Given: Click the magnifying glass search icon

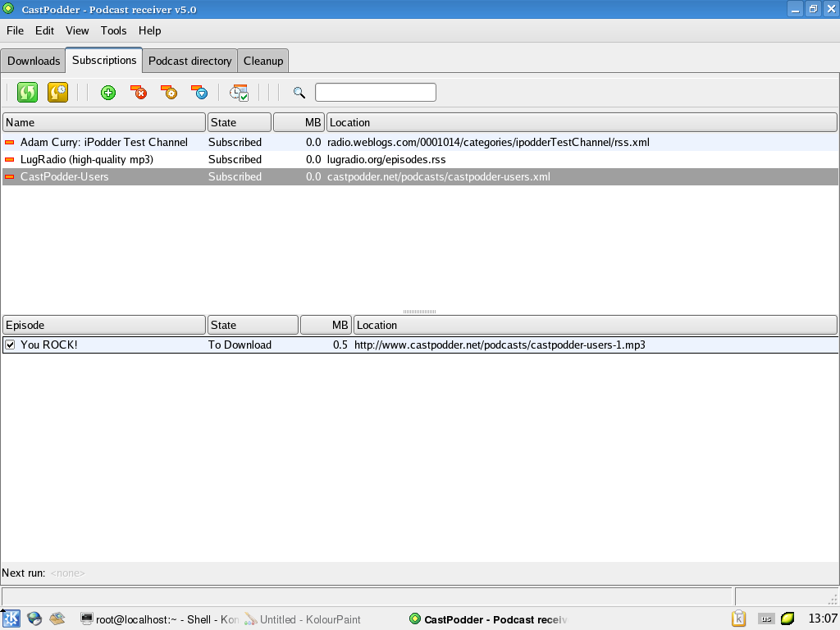Looking at the screenshot, I should coord(299,93).
